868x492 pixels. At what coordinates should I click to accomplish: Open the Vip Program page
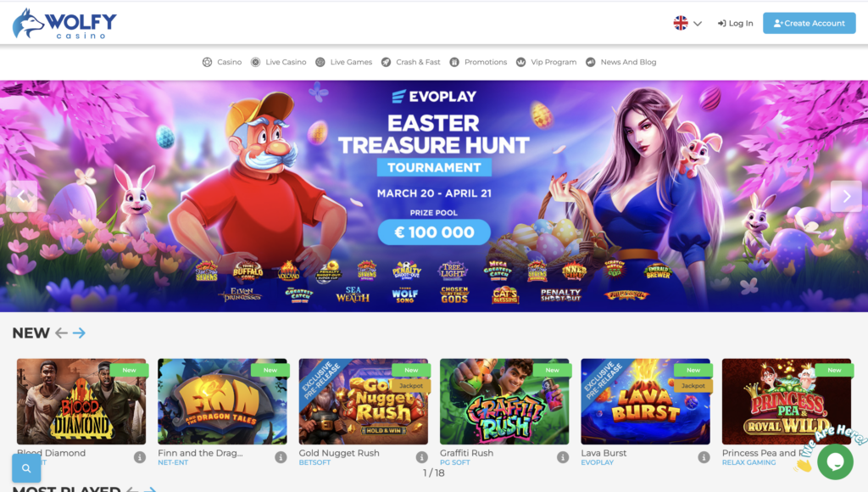click(x=547, y=62)
